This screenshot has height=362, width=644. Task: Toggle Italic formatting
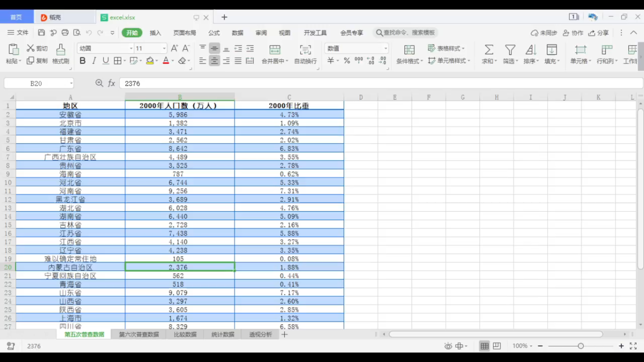click(x=94, y=61)
